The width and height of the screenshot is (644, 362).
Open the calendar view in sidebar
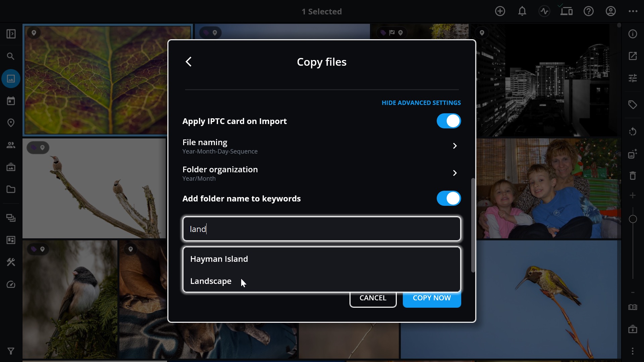11,101
